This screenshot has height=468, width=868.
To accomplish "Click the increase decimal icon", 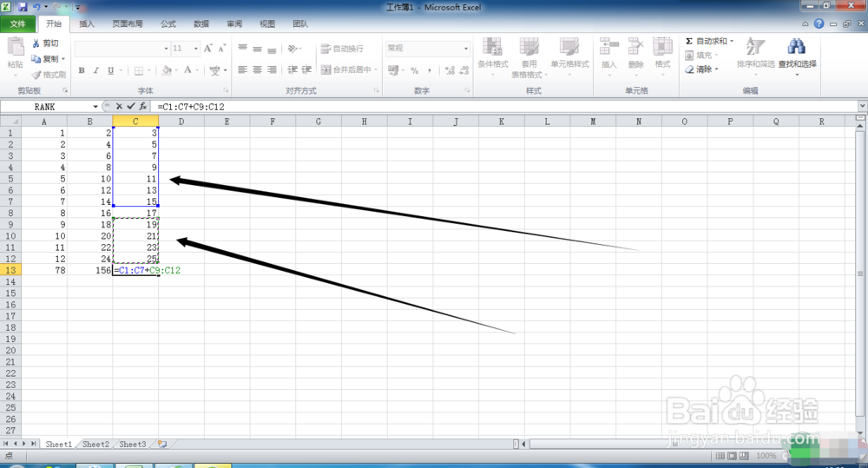I will point(450,70).
